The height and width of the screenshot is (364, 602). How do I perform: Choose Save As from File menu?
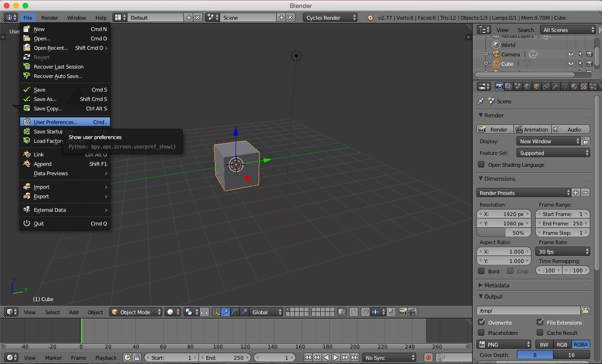coord(65,99)
